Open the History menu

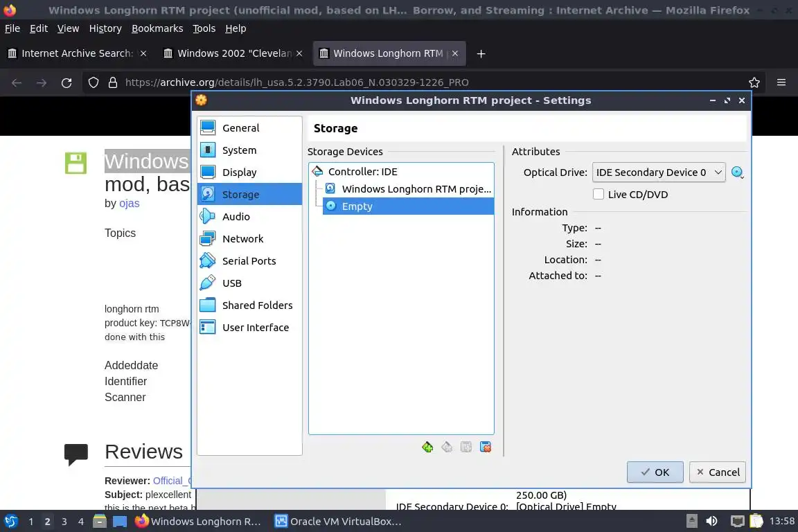pyautogui.click(x=105, y=28)
